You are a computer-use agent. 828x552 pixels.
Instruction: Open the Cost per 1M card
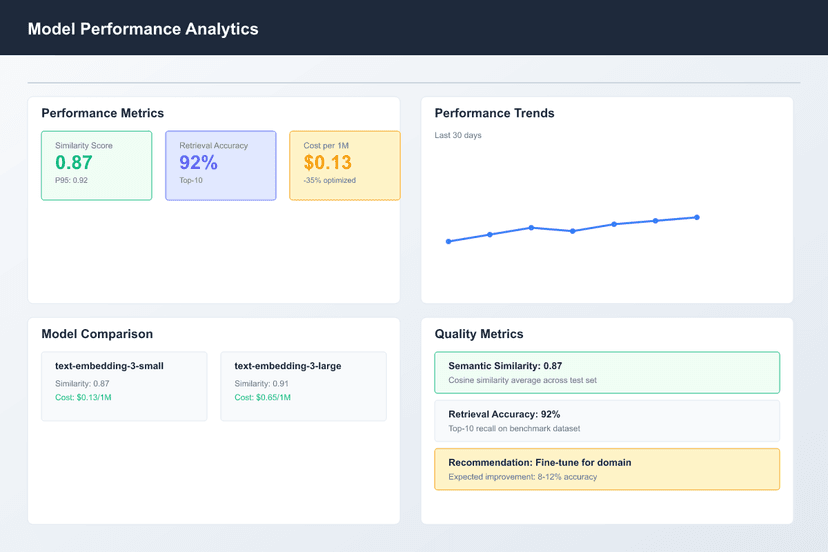pos(344,165)
